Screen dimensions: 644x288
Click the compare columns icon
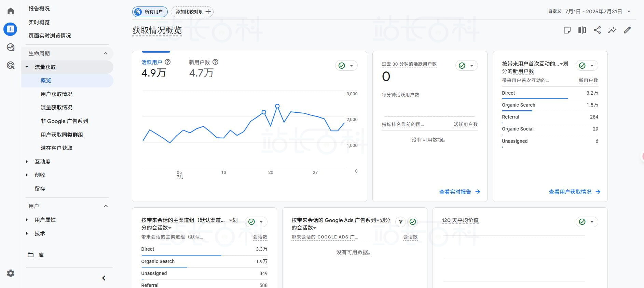click(582, 30)
